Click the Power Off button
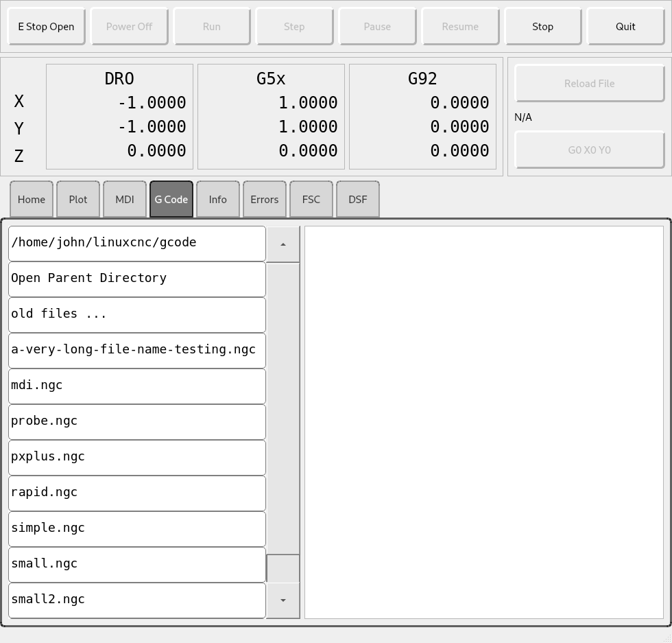This screenshot has height=643, width=672. pos(129,27)
